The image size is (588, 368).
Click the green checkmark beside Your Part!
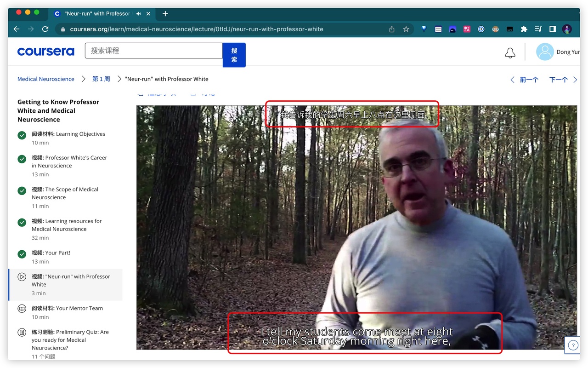pos(22,254)
